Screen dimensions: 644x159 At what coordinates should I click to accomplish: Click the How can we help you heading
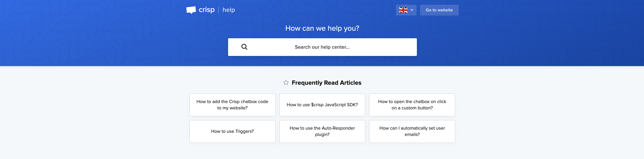click(322, 28)
